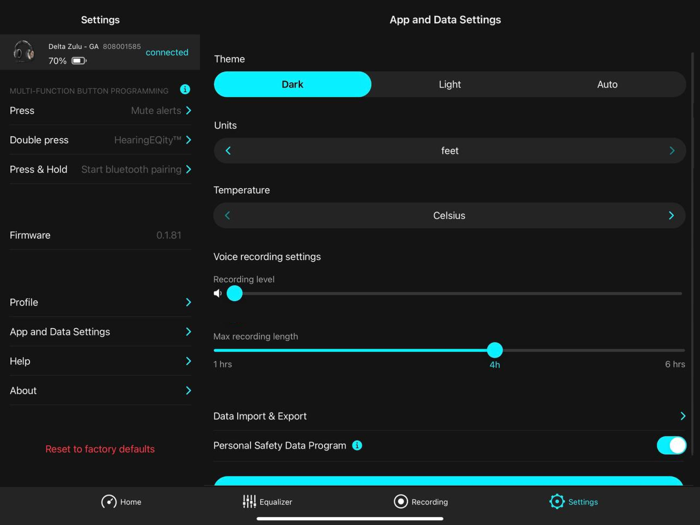Click the iOS home indicator bar
The image size is (700, 525).
pyautogui.click(x=350, y=519)
